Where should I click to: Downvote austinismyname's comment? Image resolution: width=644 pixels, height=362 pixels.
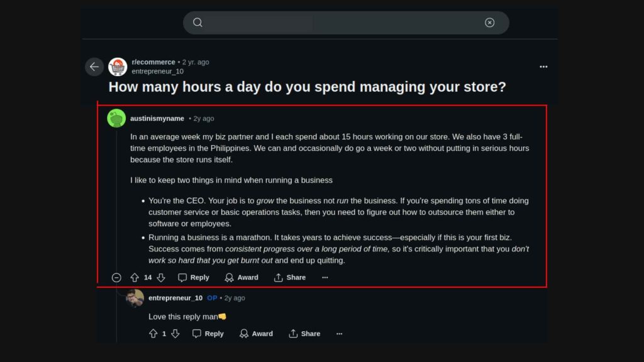point(161,278)
